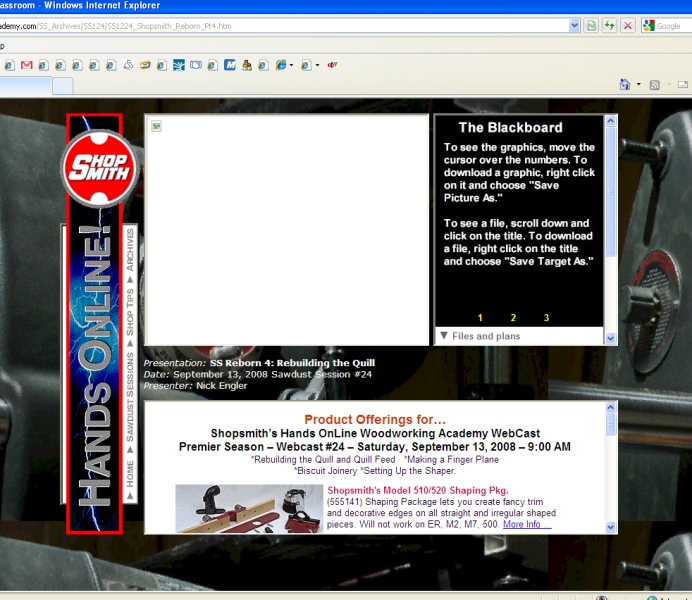Click the yellow envelope favorites icon
692x600 pixels.
click(x=145, y=65)
